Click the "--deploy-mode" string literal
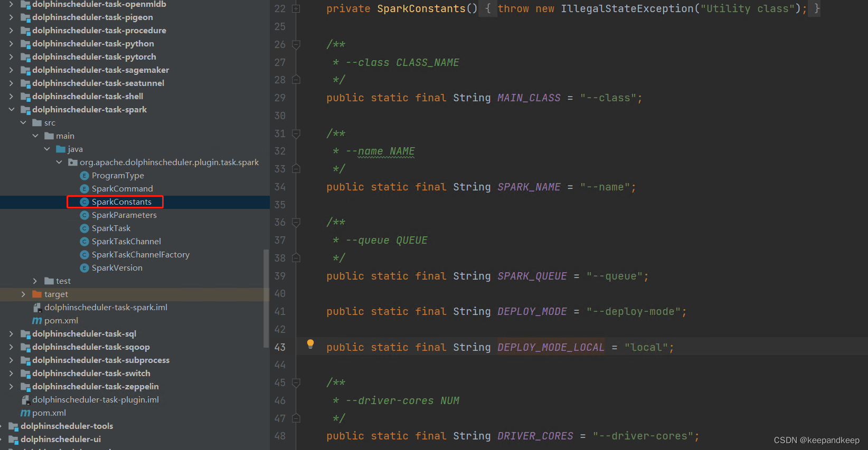Image resolution: width=868 pixels, height=450 pixels. pos(634,311)
